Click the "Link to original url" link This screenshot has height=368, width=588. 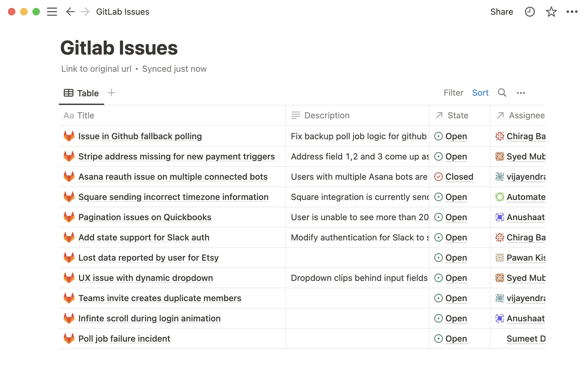pyautogui.click(x=96, y=69)
